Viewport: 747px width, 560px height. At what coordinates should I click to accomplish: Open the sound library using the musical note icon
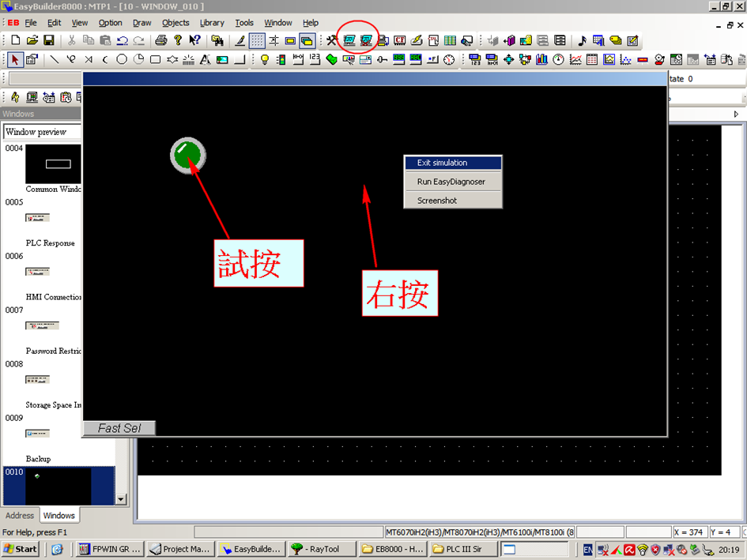click(x=583, y=40)
